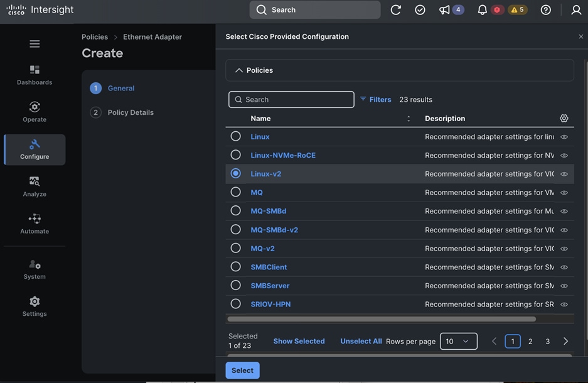The width and height of the screenshot is (588, 383).
Task: Open the Rows per page dropdown
Action: click(458, 342)
